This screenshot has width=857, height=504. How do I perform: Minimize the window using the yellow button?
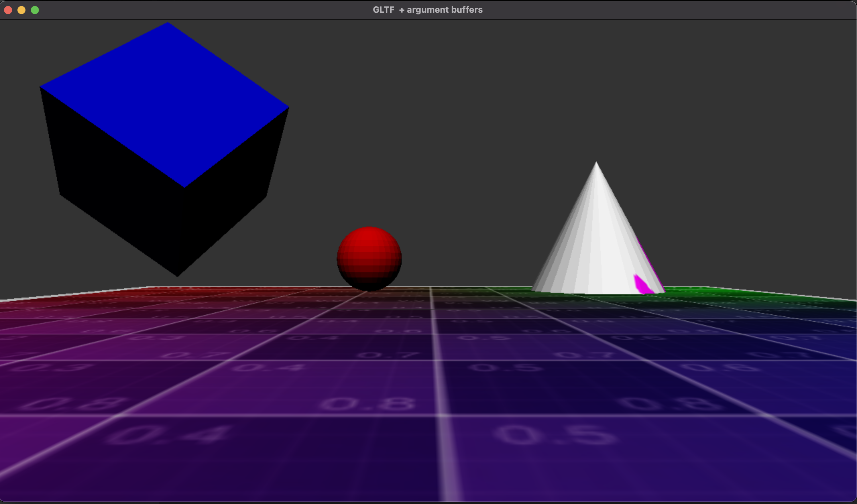21,10
